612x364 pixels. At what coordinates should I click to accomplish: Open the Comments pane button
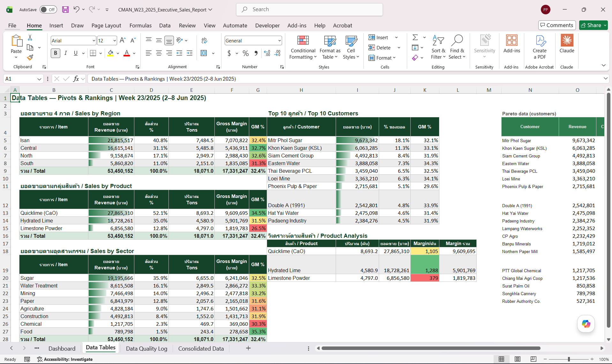[557, 25]
